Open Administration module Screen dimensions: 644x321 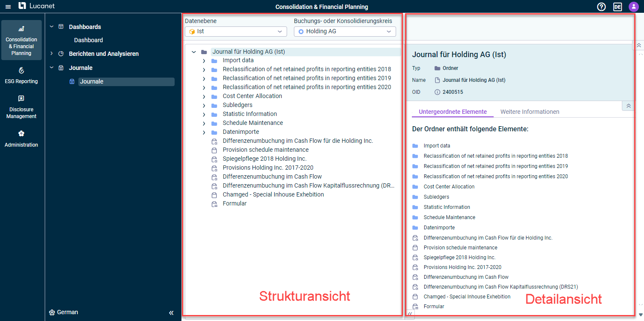(x=21, y=139)
